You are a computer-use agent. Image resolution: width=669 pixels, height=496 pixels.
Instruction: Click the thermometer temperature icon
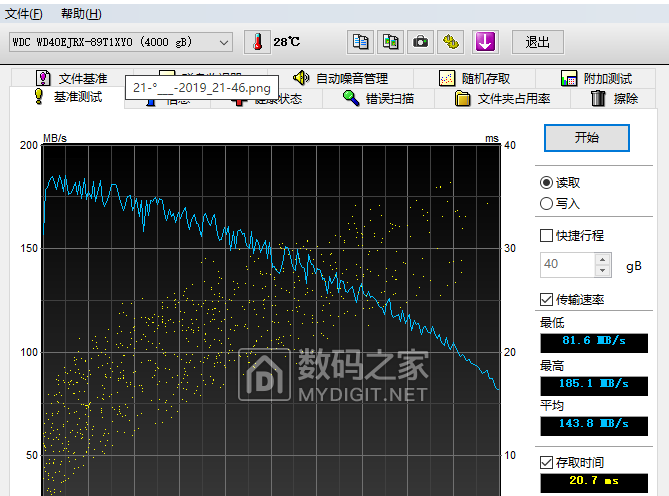click(x=257, y=42)
